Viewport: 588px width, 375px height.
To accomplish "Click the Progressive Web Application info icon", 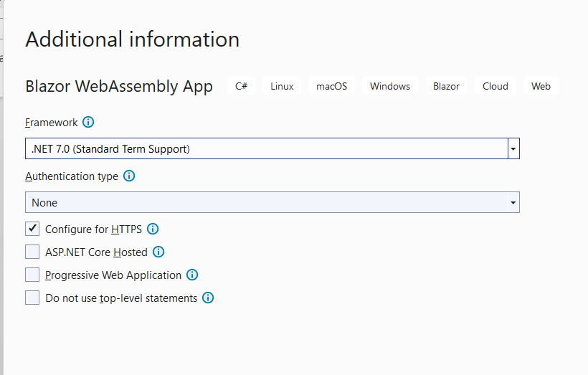I will click(x=192, y=275).
